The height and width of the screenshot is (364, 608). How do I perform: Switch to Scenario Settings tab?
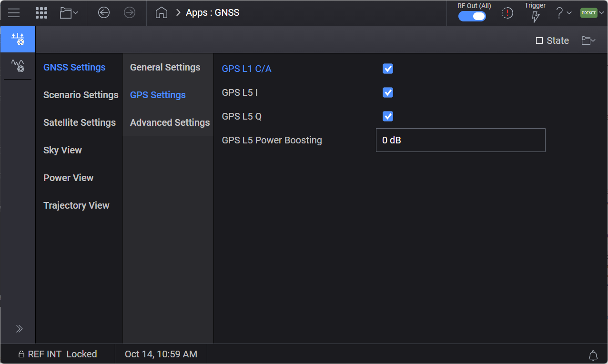pos(81,95)
